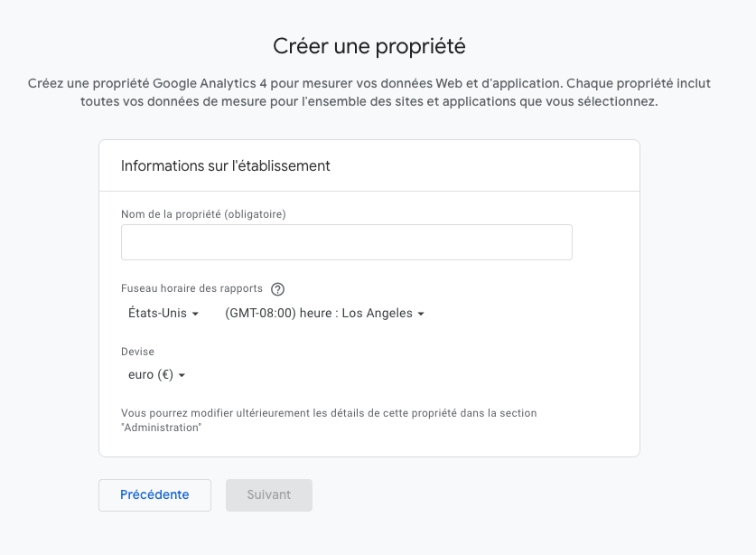Click the small arrow beside euro (€)
The width and height of the screenshot is (756, 555).
182,376
